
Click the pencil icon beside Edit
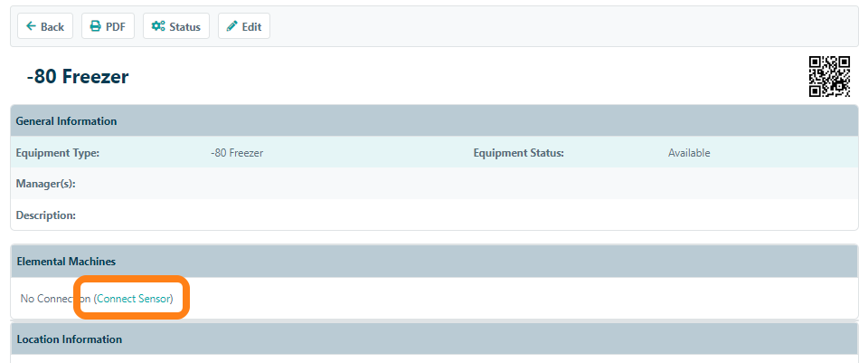232,26
